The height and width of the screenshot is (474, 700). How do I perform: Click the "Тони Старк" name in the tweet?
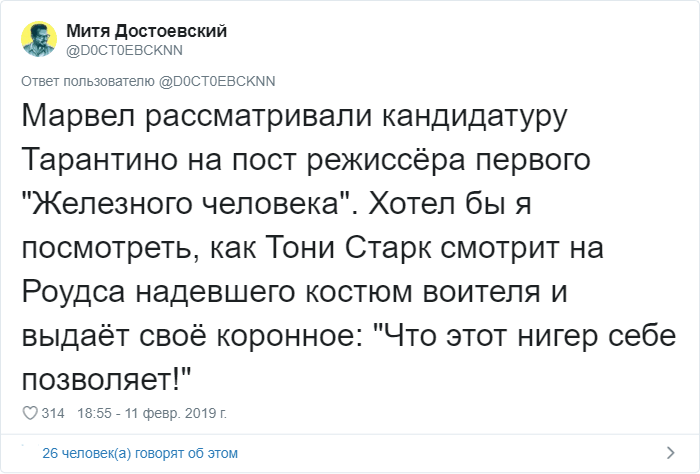tap(349, 248)
